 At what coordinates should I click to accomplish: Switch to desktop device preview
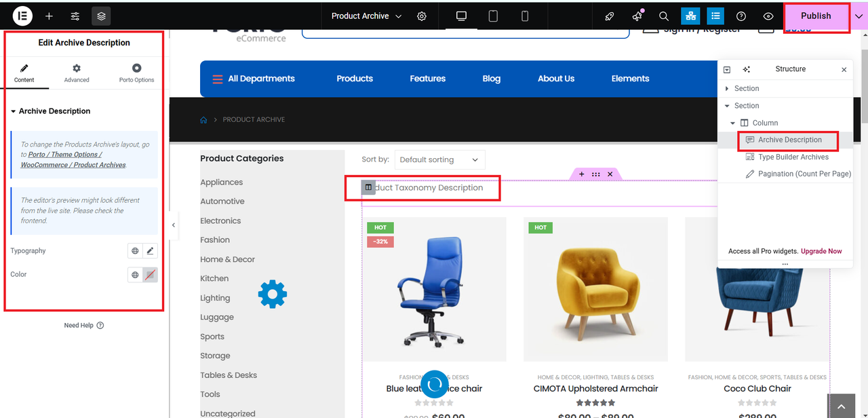(462, 16)
